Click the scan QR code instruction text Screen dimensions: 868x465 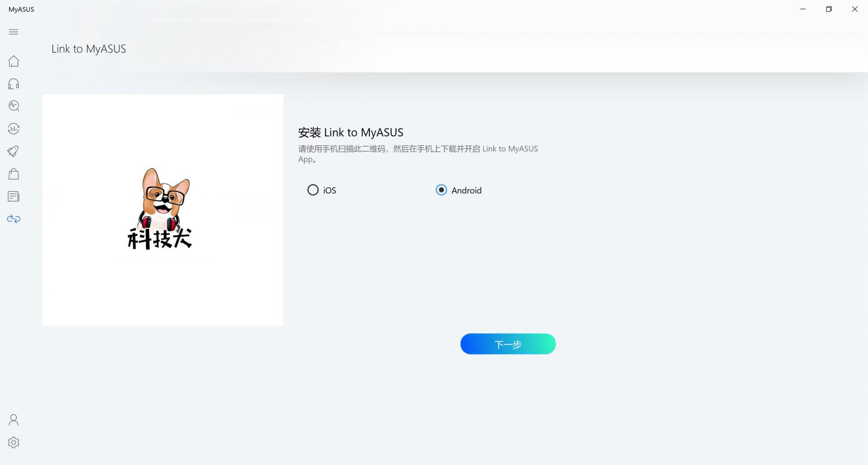[418, 154]
